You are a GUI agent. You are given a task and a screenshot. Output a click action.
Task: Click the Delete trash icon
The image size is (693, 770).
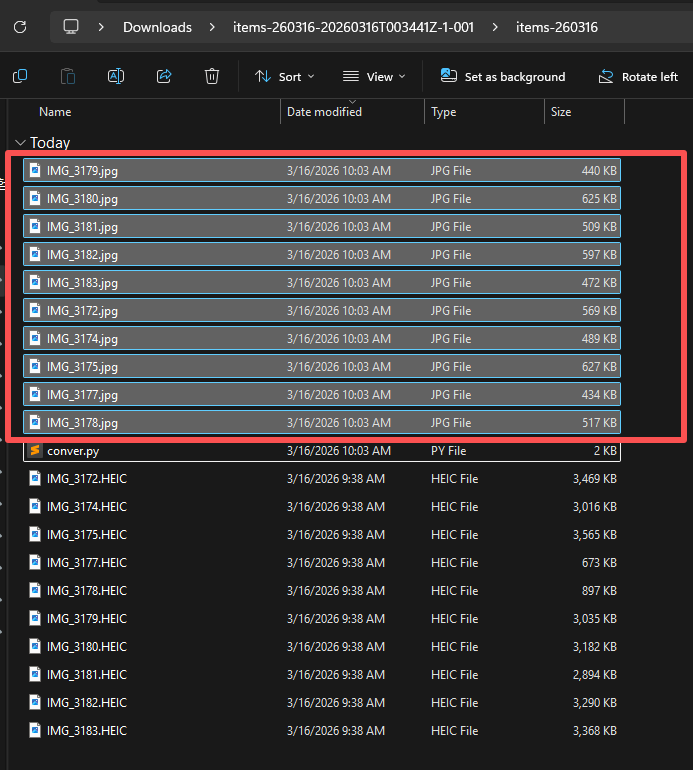[x=212, y=76]
